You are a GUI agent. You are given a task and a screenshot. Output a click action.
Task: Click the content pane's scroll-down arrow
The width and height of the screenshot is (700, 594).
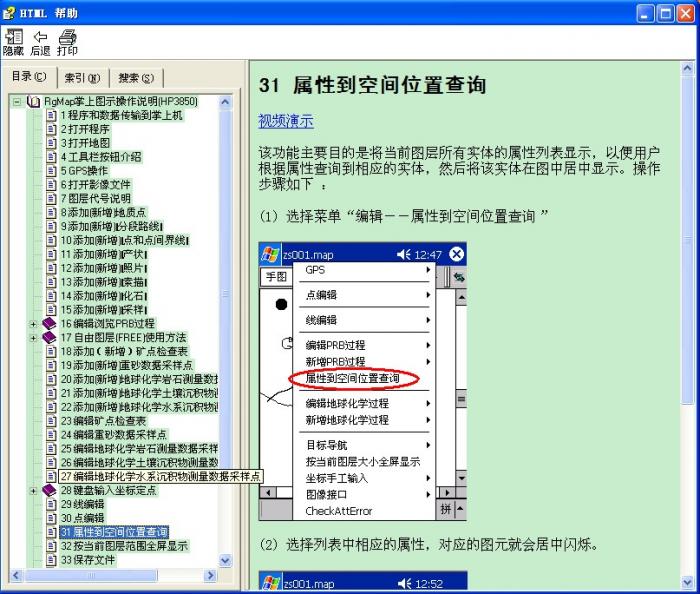689,581
